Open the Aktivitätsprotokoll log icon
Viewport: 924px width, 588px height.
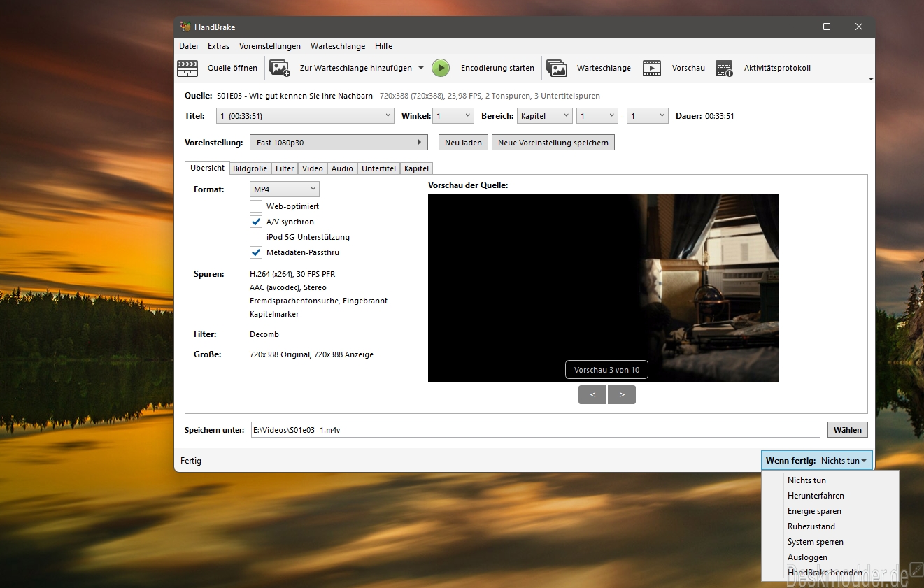724,68
